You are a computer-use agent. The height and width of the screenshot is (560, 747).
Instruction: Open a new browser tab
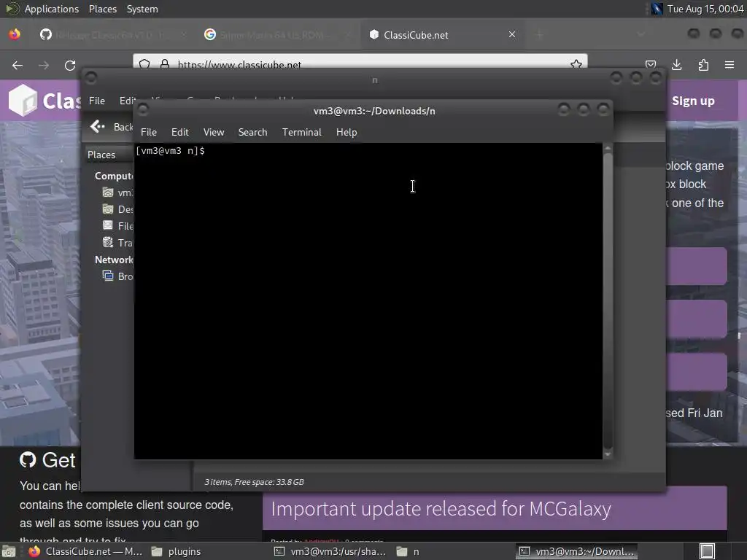[540, 34]
